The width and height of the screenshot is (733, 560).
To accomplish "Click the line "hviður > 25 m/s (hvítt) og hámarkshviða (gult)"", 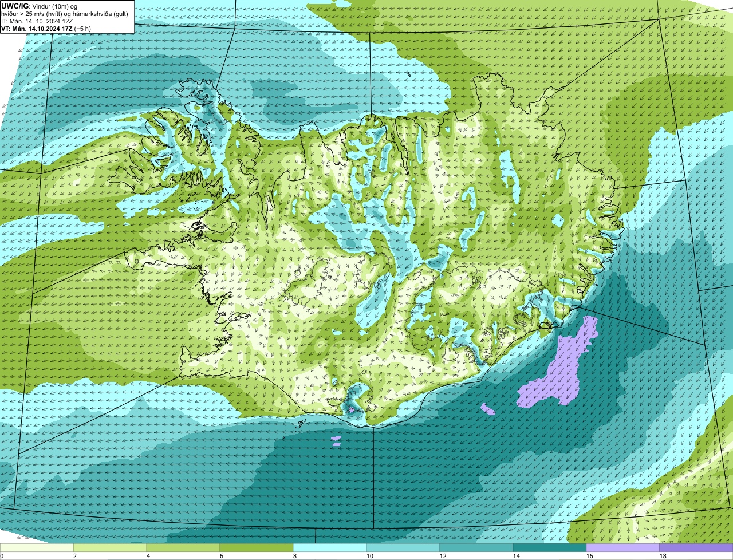I will pos(65,13).
